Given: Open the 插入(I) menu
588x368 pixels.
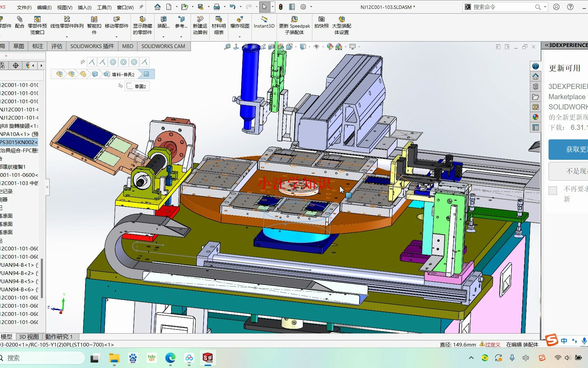Looking at the screenshot, I should [x=84, y=7].
